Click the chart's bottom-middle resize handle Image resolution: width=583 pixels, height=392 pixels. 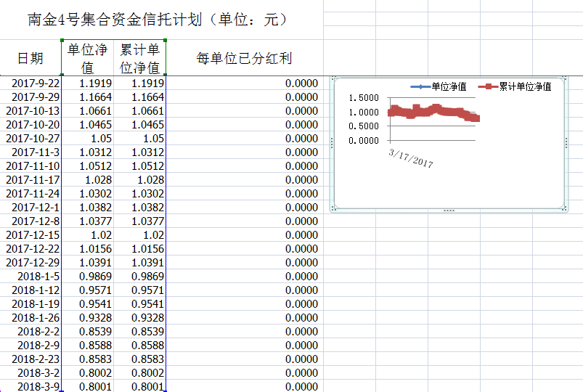pyautogui.click(x=449, y=211)
